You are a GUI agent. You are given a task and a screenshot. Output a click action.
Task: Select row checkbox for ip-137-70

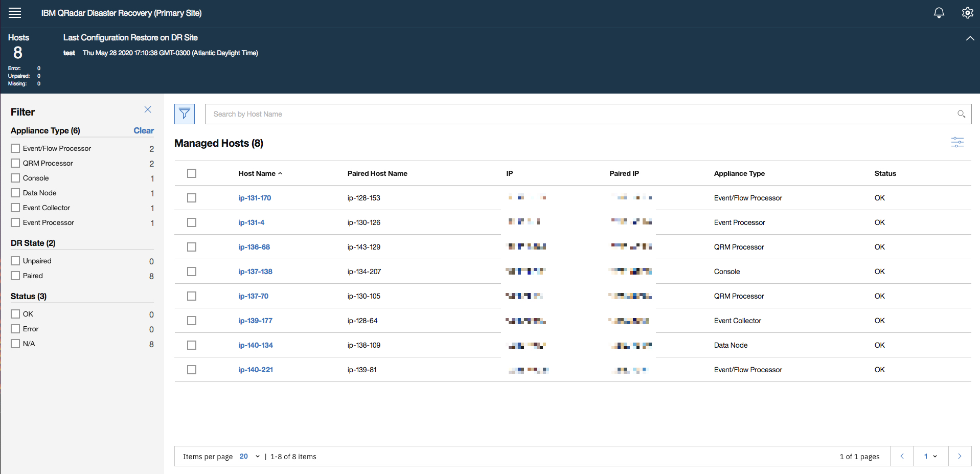click(192, 296)
